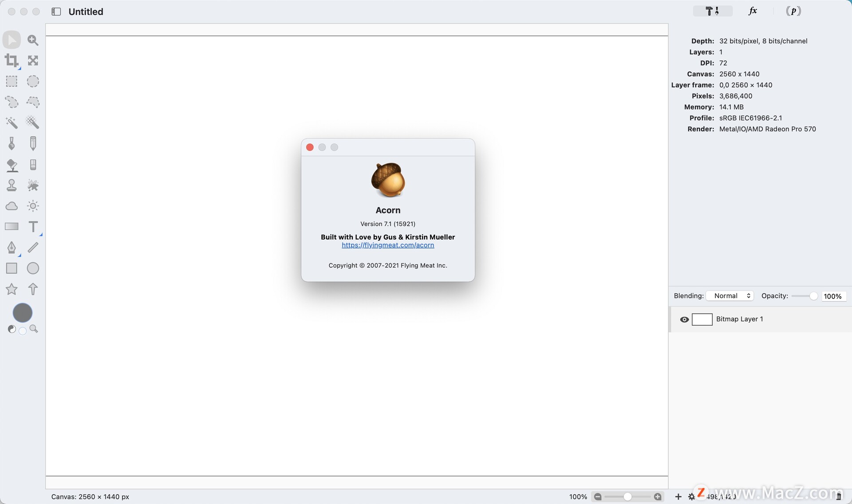Select the Bezier Pen tool
The image size is (852, 504).
pyautogui.click(x=12, y=248)
